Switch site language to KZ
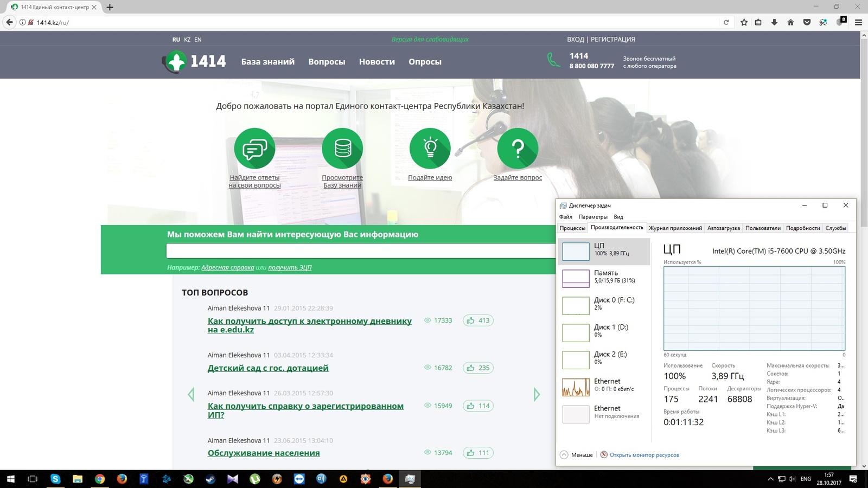 [x=187, y=40]
